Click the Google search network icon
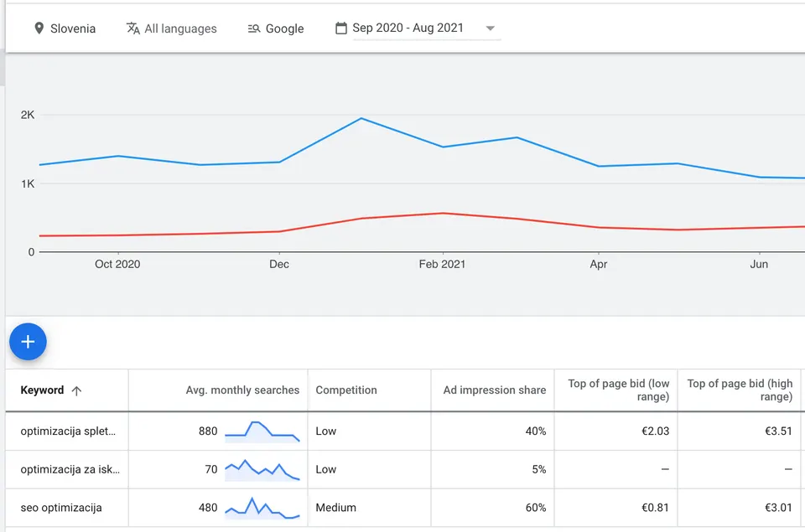The width and height of the screenshot is (805, 532). pos(254,28)
